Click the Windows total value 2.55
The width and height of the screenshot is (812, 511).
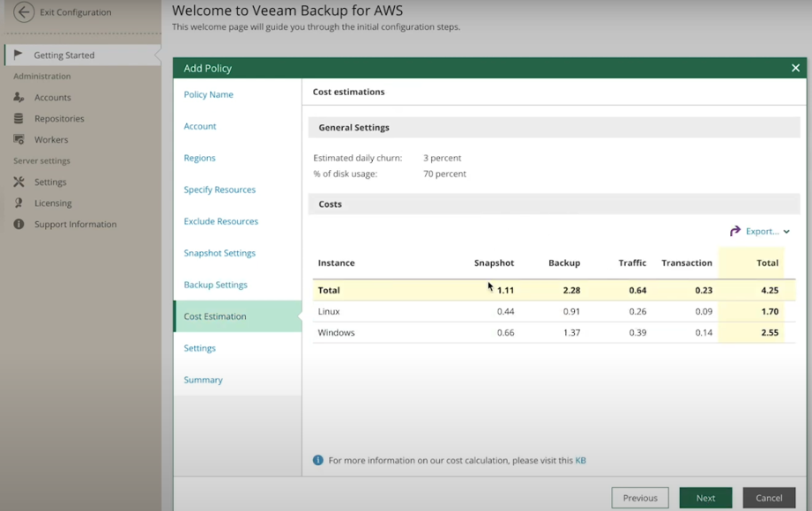click(770, 333)
